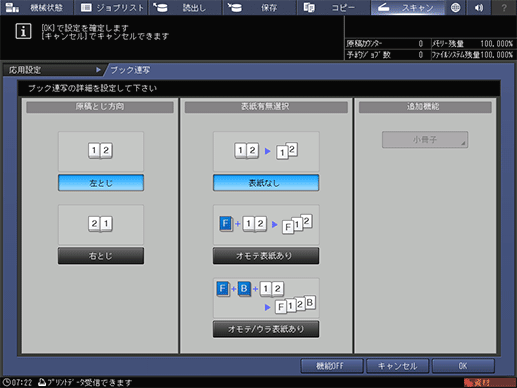
Task: Click the front-cover illustration with blue F
Action: tap(266, 225)
